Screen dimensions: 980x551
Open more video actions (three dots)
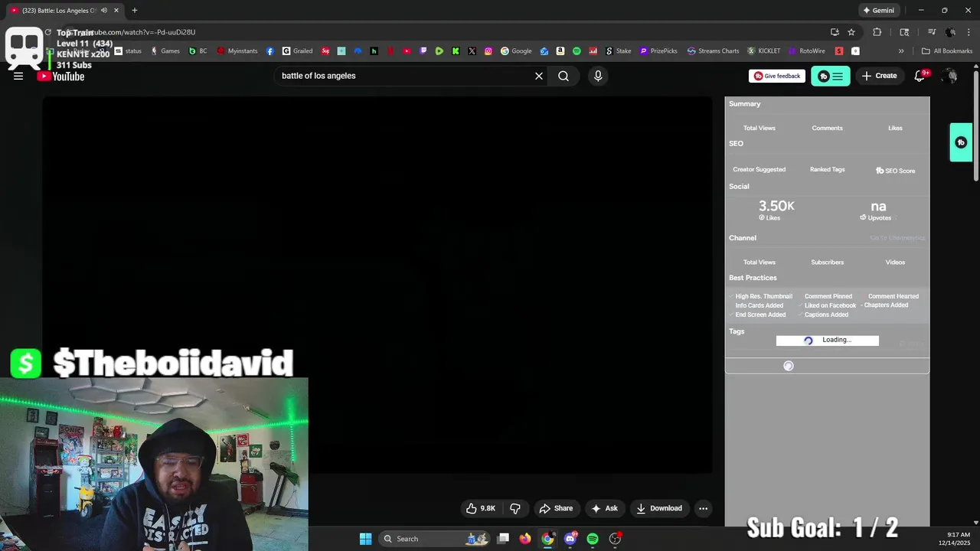pyautogui.click(x=703, y=508)
